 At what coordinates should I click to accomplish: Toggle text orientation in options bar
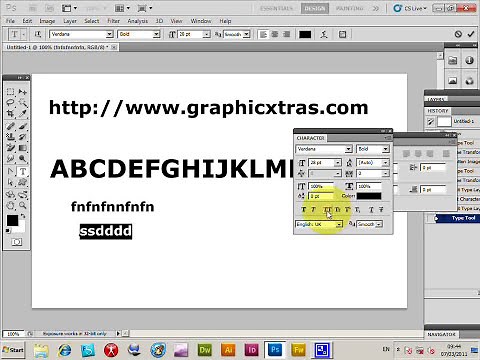point(38,34)
